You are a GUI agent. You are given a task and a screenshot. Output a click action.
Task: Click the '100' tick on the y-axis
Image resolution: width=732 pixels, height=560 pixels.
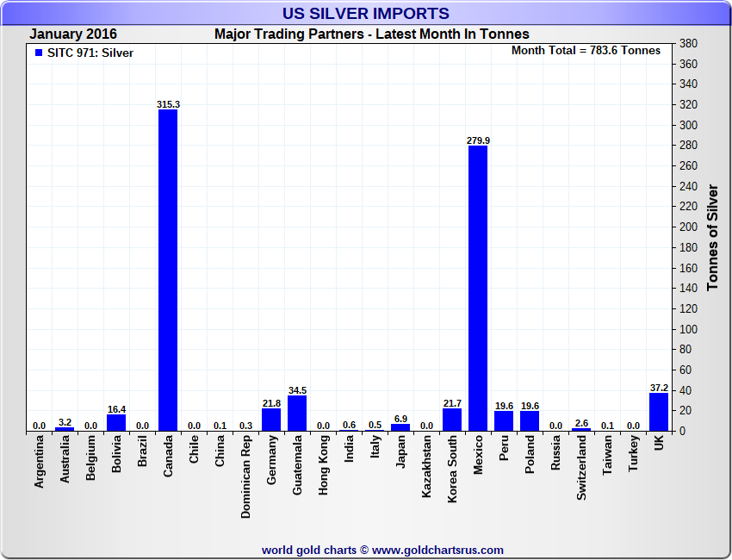click(x=688, y=329)
